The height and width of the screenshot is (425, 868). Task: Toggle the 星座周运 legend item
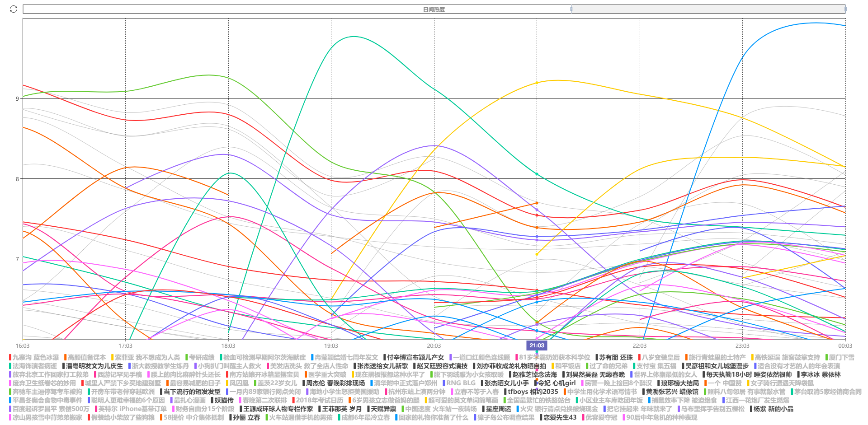pos(496,409)
